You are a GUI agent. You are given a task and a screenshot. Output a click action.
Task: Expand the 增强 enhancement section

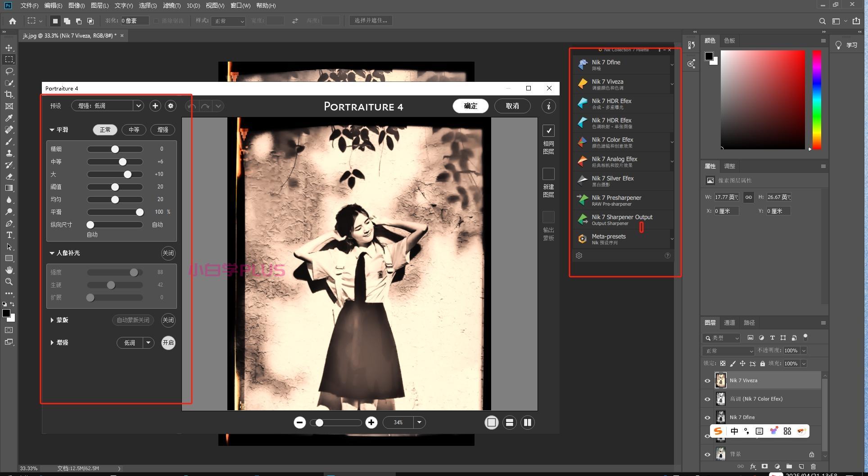(52, 343)
